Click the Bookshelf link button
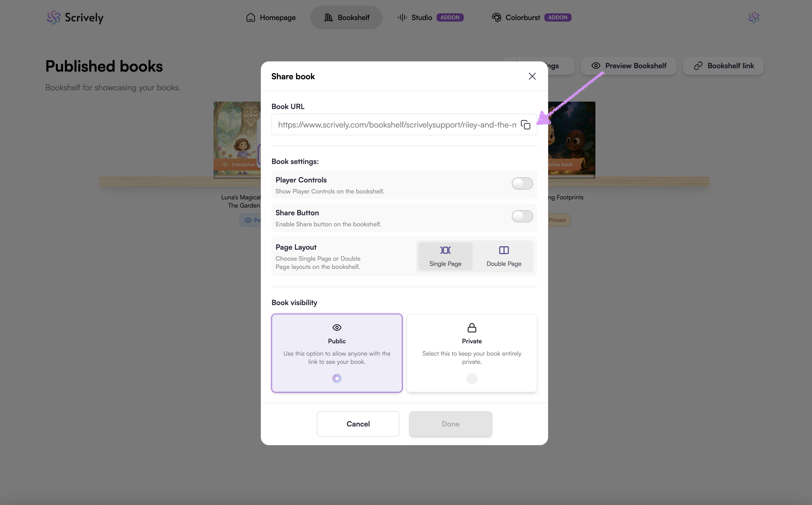 coord(723,66)
